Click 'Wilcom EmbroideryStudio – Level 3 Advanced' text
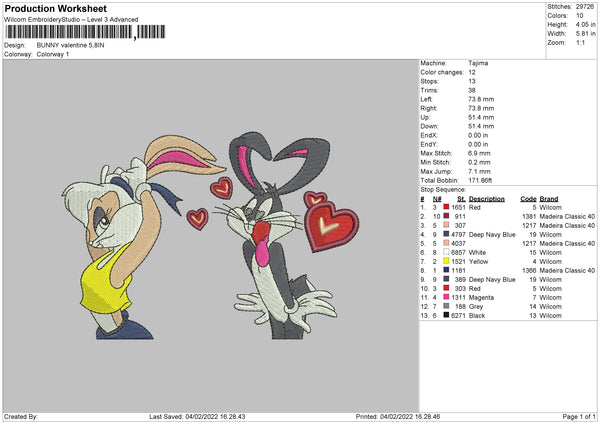The width and height of the screenshot is (600, 424). tap(71, 20)
